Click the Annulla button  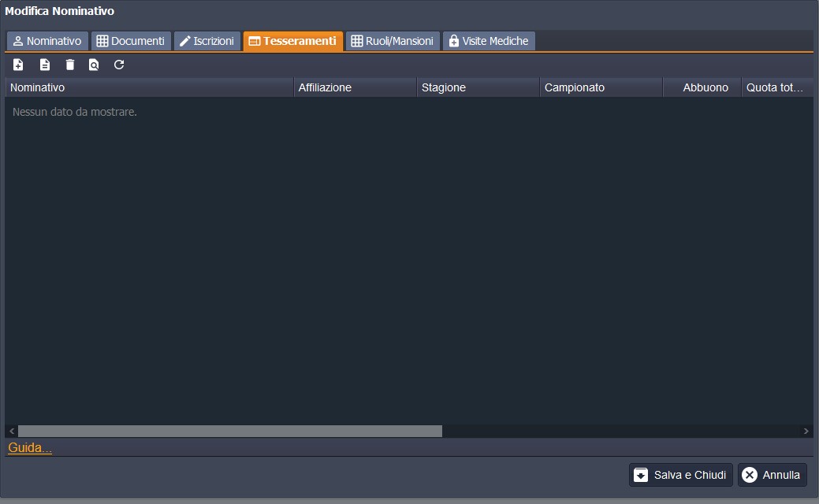click(x=772, y=475)
